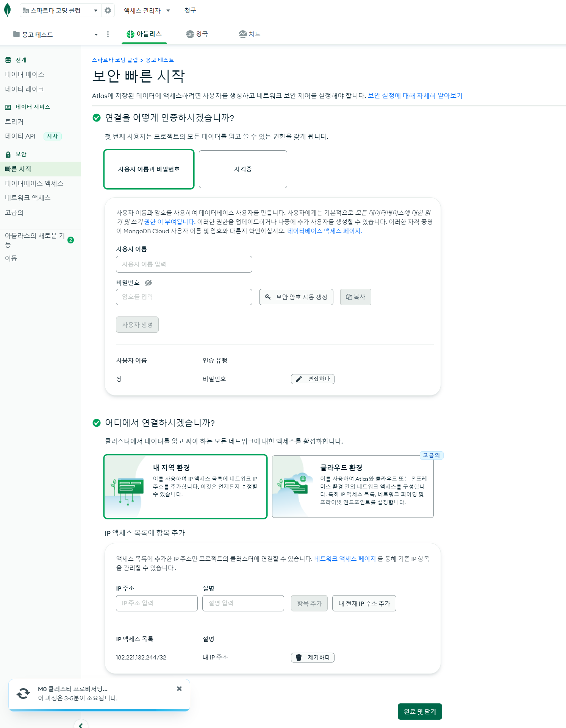Toggle password visibility eye icon
Image resolution: width=566 pixels, height=728 pixels.
click(148, 283)
